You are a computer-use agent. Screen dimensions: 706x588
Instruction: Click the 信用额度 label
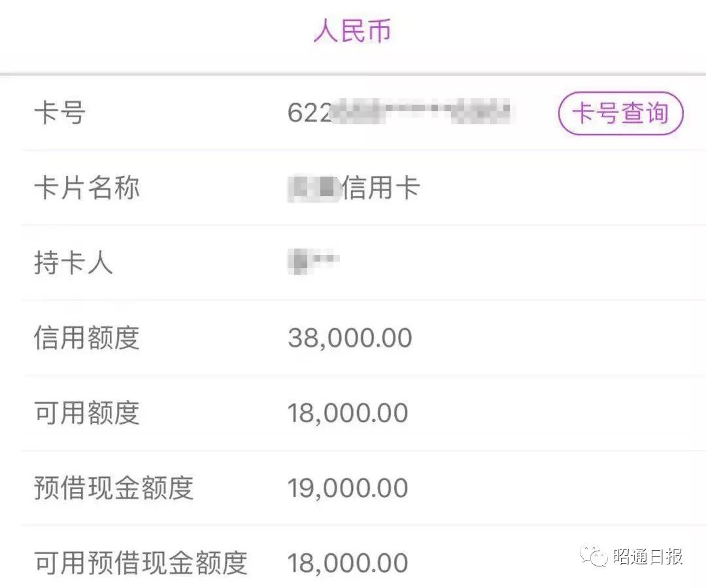point(87,338)
